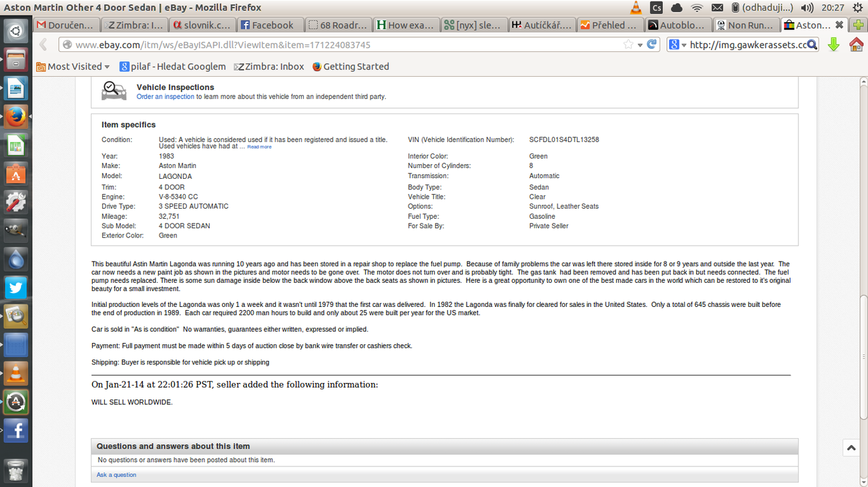Open the URL bar history dropdown
This screenshot has width=868, height=487.
click(x=640, y=45)
